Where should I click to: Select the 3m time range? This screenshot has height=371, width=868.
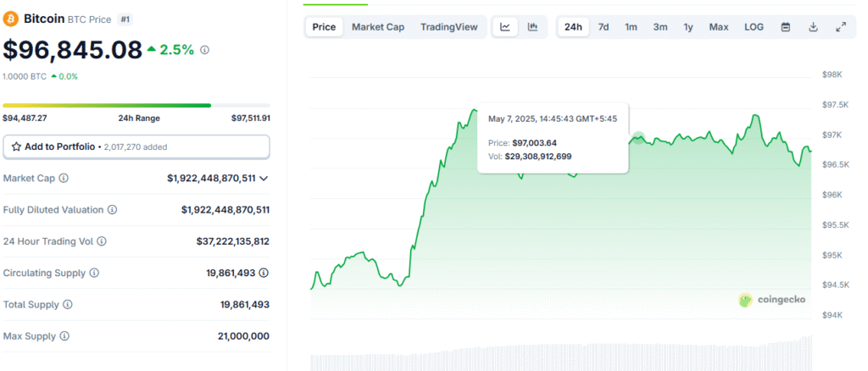point(659,27)
